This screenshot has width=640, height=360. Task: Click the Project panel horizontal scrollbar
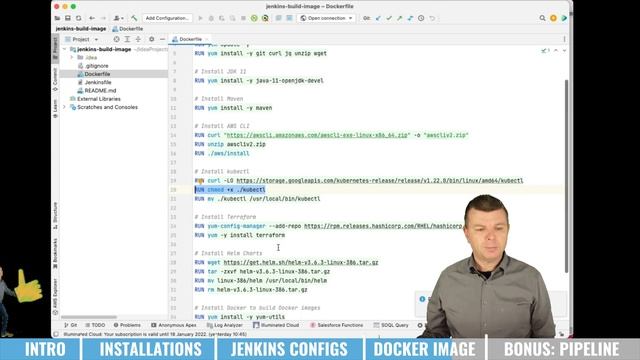[x=88, y=317]
